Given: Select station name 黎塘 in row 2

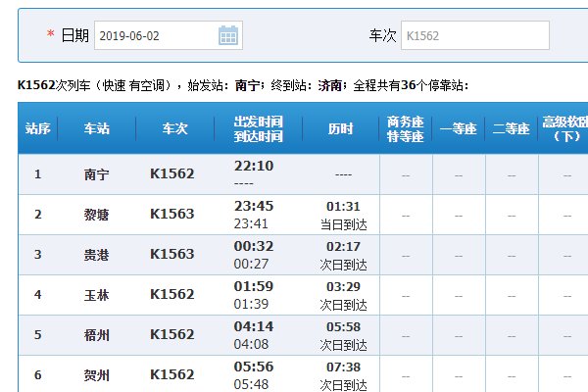Looking at the screenshot, I should click(97, 215).
